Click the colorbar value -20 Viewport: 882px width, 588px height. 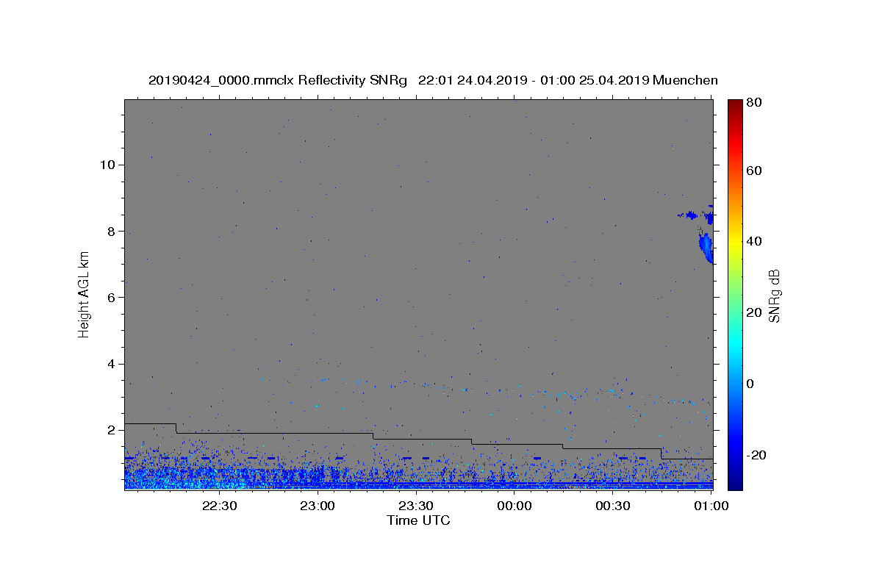pyautogui.click(x=756, y=455)
